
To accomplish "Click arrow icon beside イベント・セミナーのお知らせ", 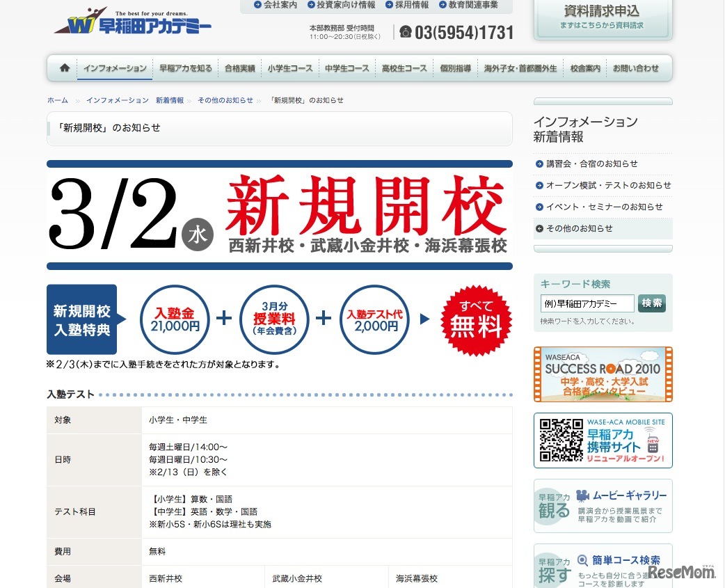I will [x=539, y=207].
